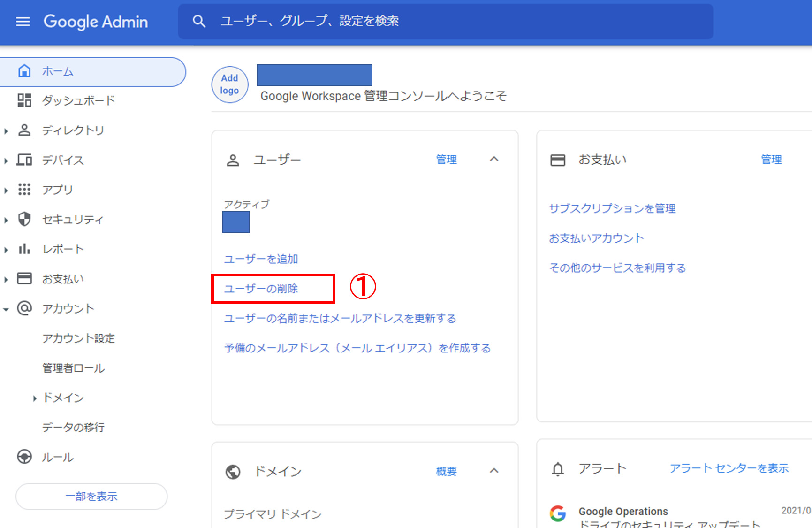Image resolution: width=812 pixels, height=528 pixels.
Task: Click 管理 link in ユーザー card
Action: (447, 160)
